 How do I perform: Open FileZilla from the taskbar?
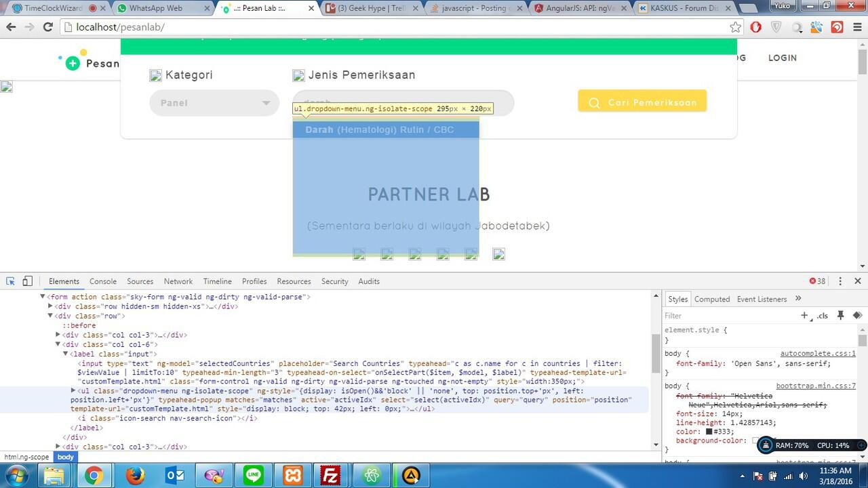[x=332, y=476]
